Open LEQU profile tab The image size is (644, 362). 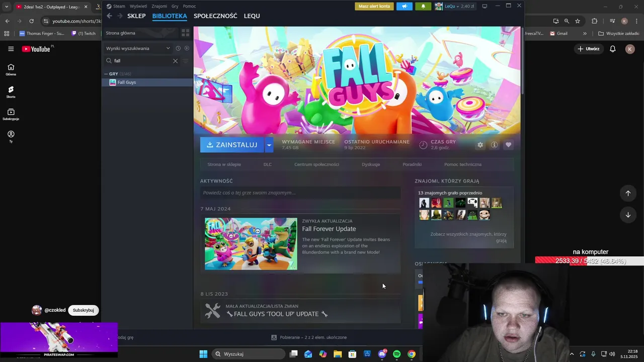pyautogui.click(x=252, y=16)
